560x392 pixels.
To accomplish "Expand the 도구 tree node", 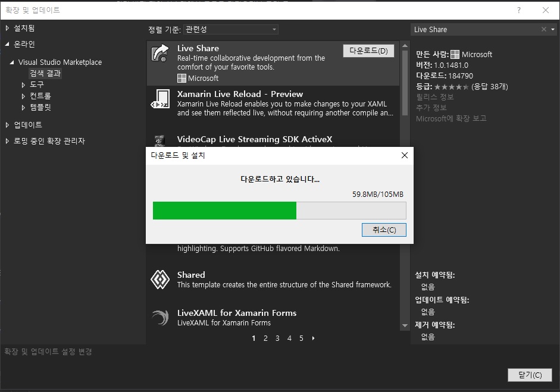I will click(23, 85).
